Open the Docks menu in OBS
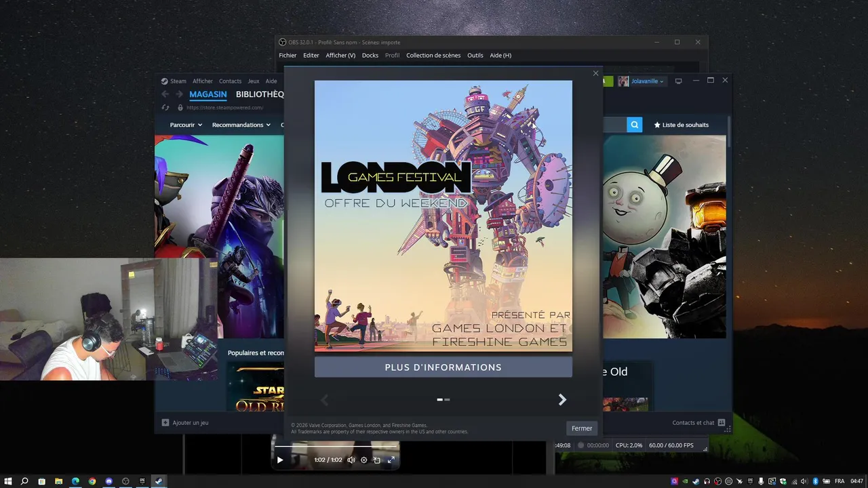Viewport: 868px width, 488px height. tap(370, 56)
